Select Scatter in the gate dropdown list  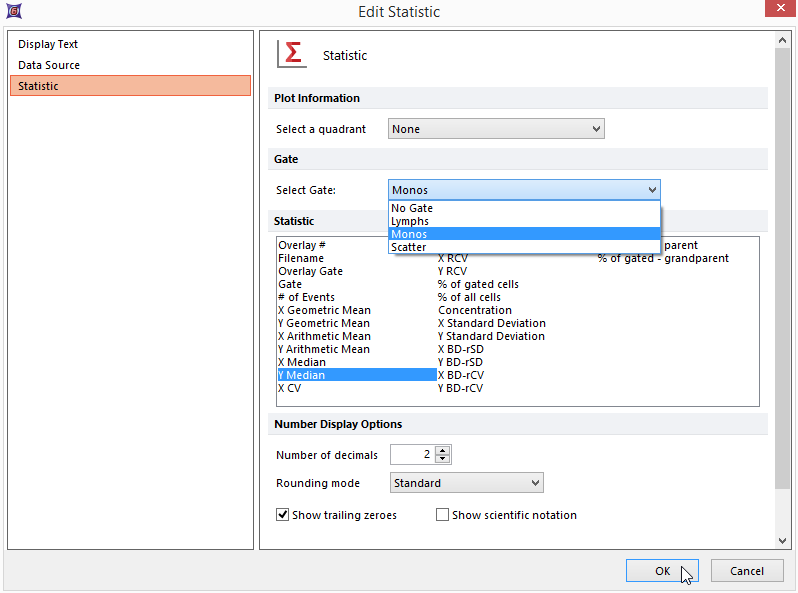point(409,247)
